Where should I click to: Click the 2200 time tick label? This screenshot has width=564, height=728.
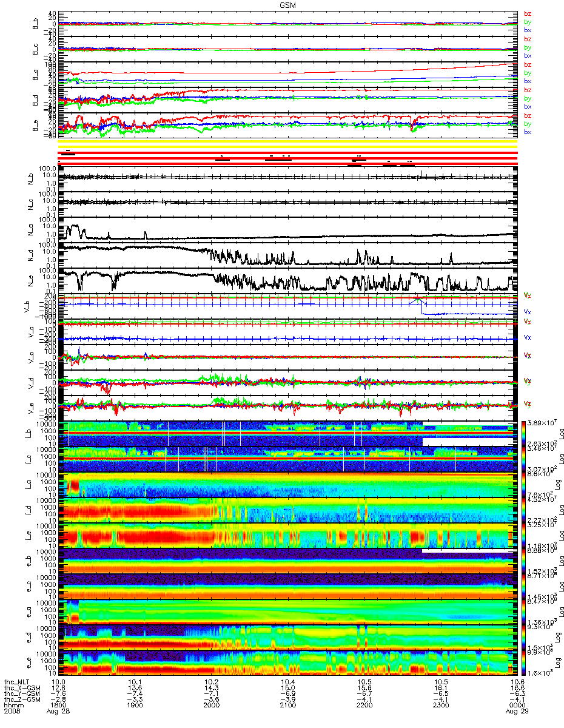363,705
